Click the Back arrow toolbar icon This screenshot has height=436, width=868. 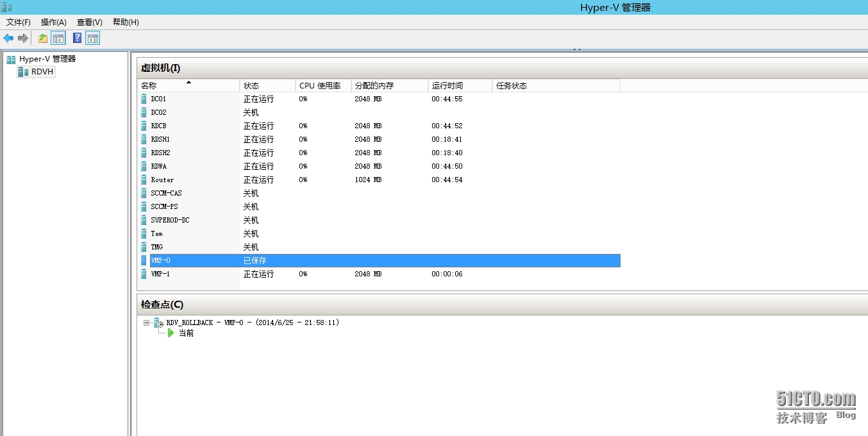(x=8, y=38)
